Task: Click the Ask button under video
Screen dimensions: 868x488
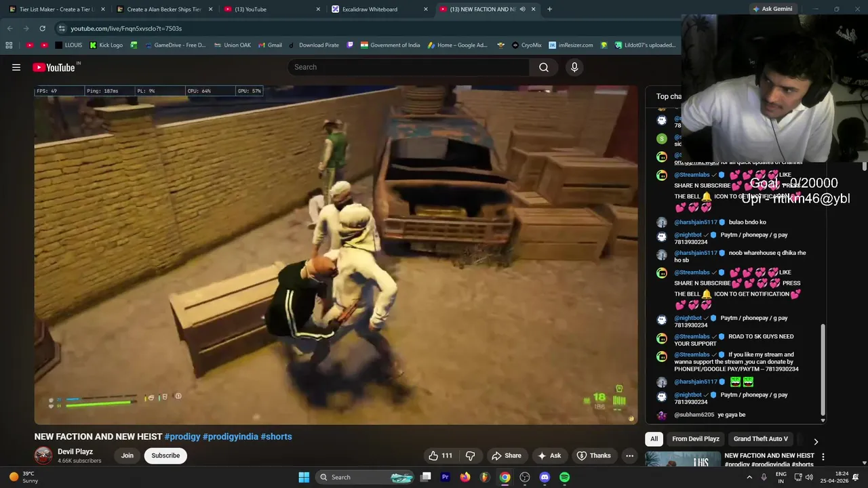Action: click(549, 455)
